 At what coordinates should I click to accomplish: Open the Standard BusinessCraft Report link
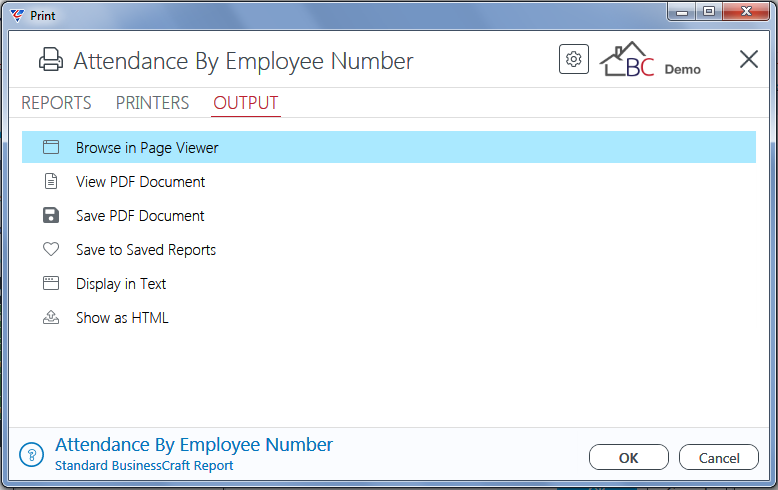[x=144, y=466]
